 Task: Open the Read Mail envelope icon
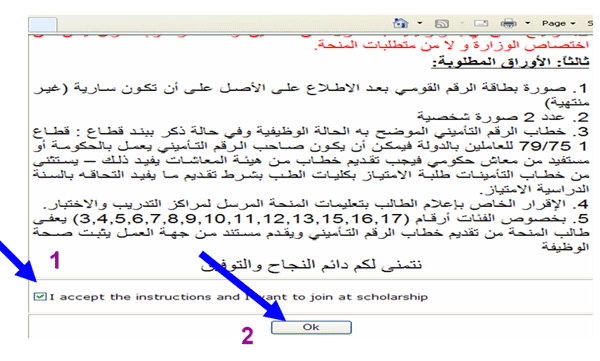(481, 23)
